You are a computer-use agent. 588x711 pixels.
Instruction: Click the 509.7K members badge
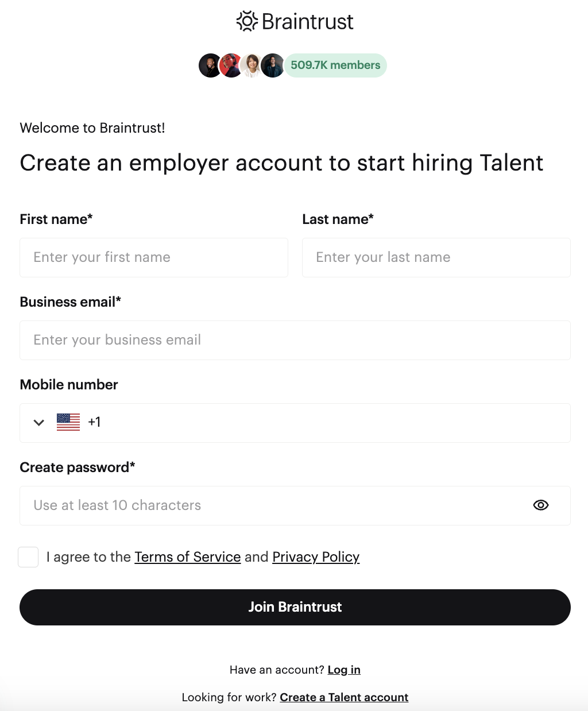click(335, 65)
